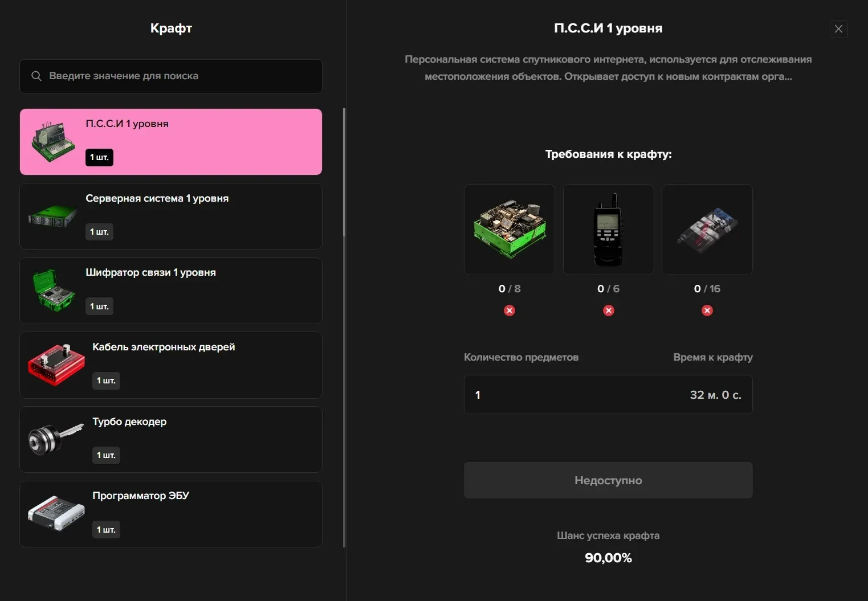Click the red X under 0 / 6
This screenshot has height=601, width=868.
609,310
